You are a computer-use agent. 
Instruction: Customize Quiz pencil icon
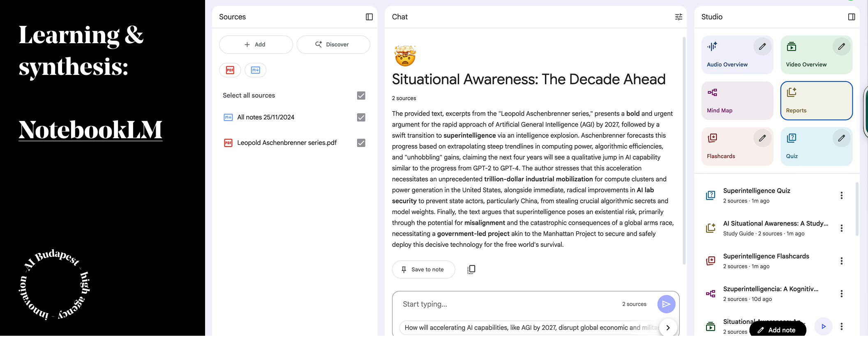(x=841, y=138)
